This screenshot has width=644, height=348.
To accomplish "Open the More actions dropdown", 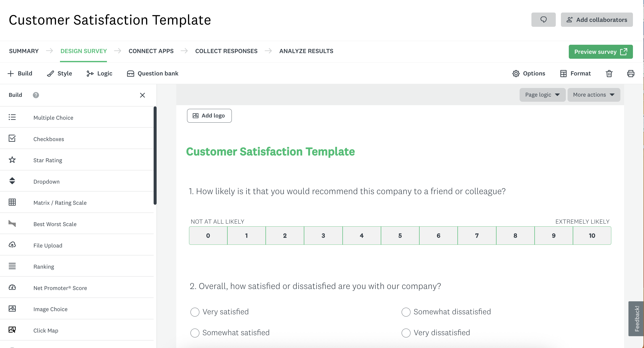I will (x=594, y=95).
